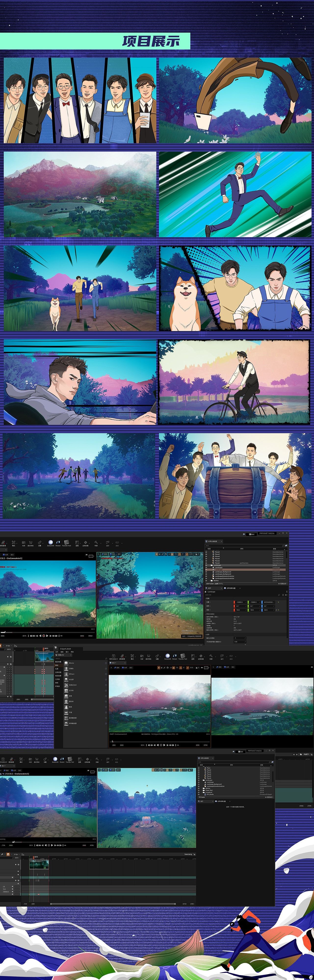Select 立方体 in middle window place panel
The image size is (314, 980).
(85, 691)
